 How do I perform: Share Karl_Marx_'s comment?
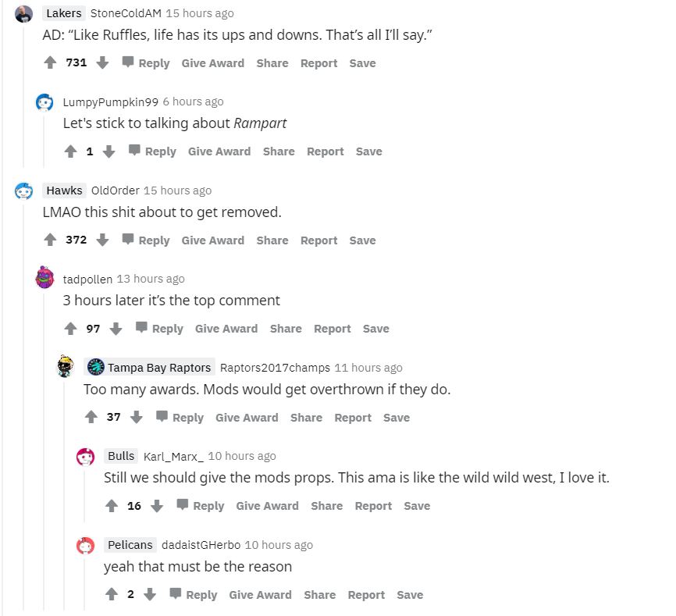point(326,506)
